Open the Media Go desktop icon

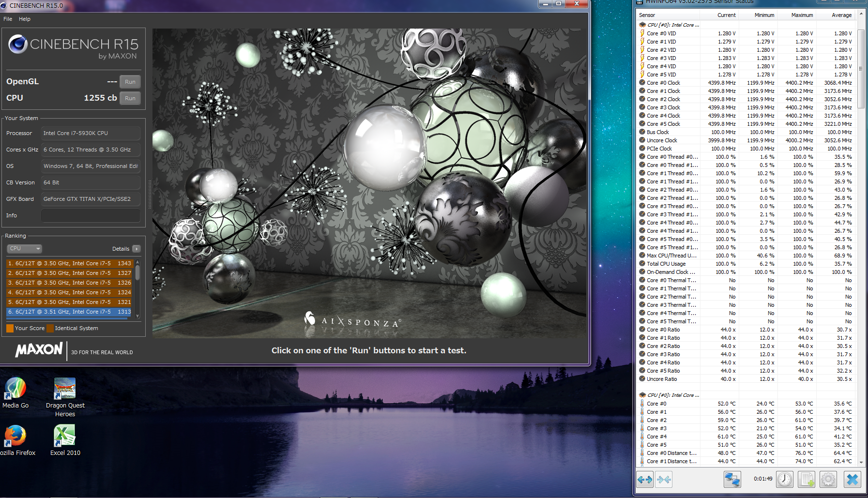pos(15,393)
